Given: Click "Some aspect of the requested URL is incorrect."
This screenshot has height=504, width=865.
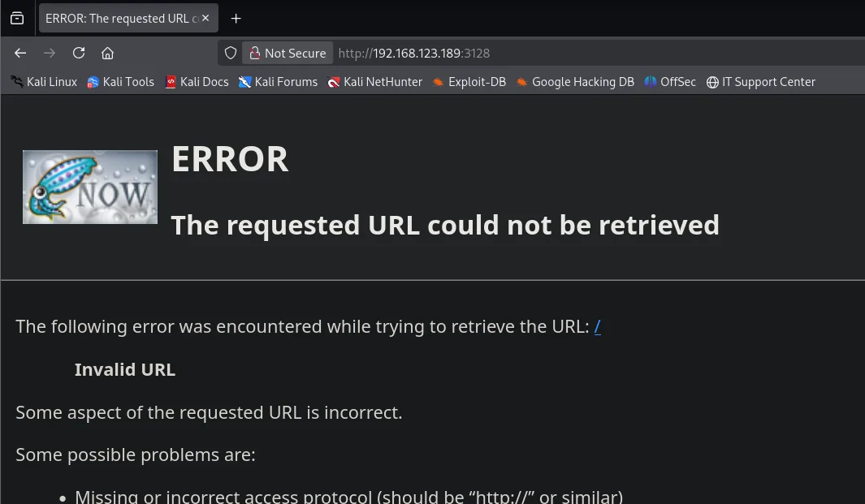Looking at the screenshot, I should [209, 412].
